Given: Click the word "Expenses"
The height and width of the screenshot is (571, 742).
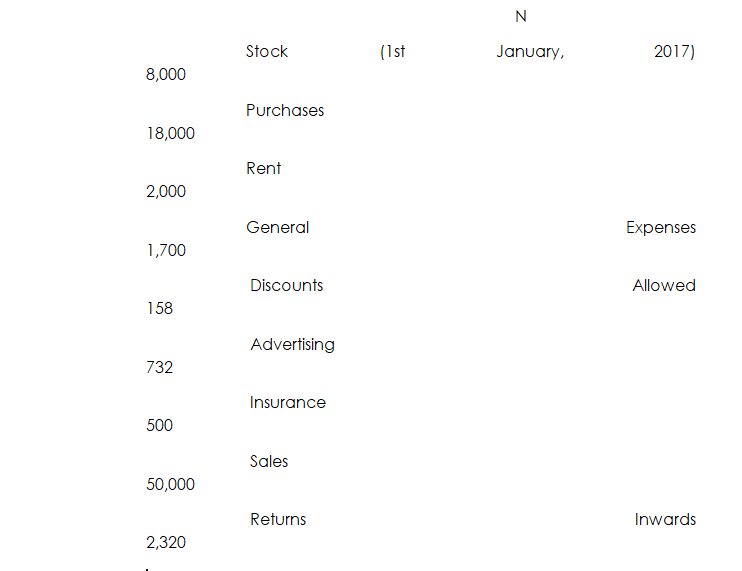Looking at the screenshot, I should tap(661, 228).
